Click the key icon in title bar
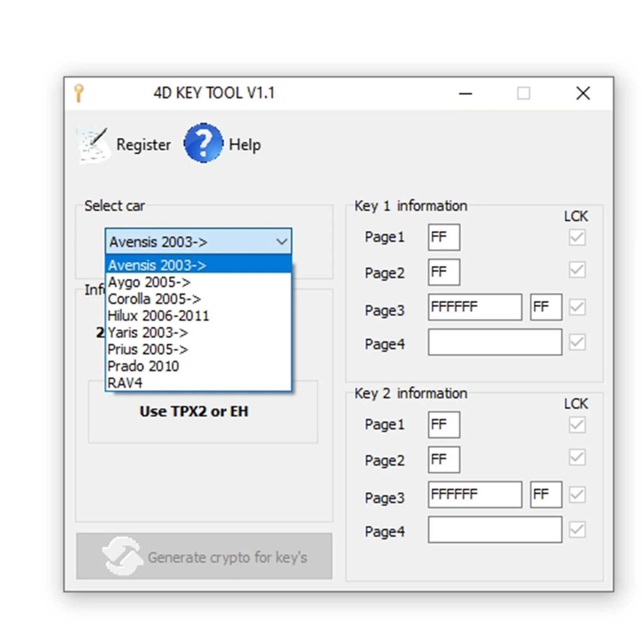This screenshot has height=644, width=644. (x=79, y=93)
